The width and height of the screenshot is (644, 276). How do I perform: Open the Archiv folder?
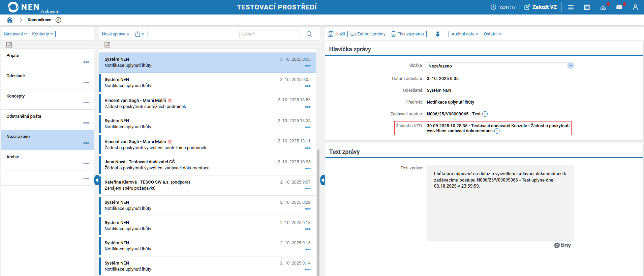pyautogui.click(x=13, y=157)
